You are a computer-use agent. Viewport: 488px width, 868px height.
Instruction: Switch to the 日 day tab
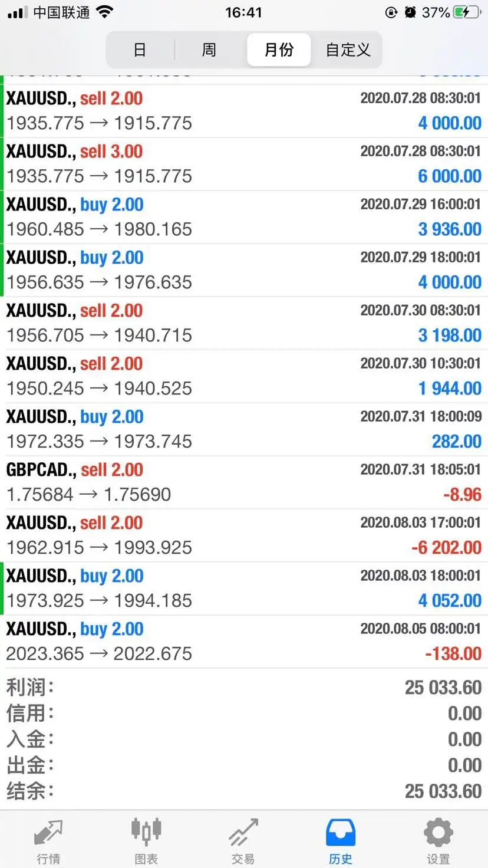click(140, 50)
